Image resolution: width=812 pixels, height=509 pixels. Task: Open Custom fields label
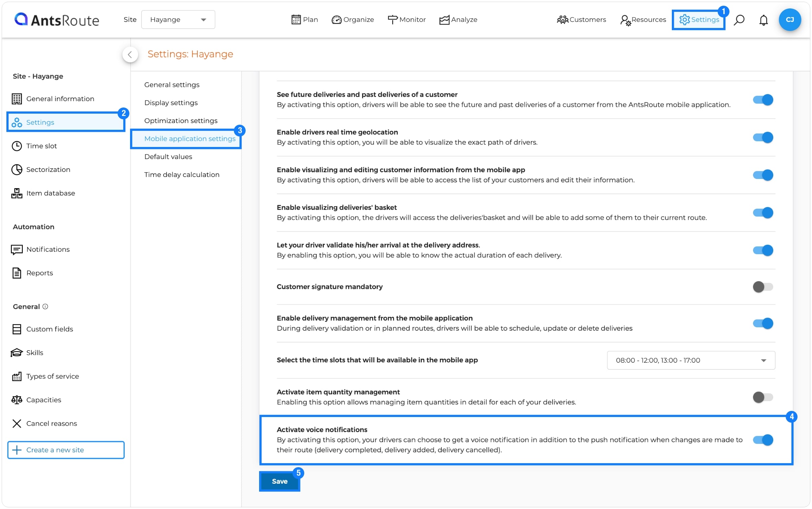pyautogui.click(x=50, y=329)
